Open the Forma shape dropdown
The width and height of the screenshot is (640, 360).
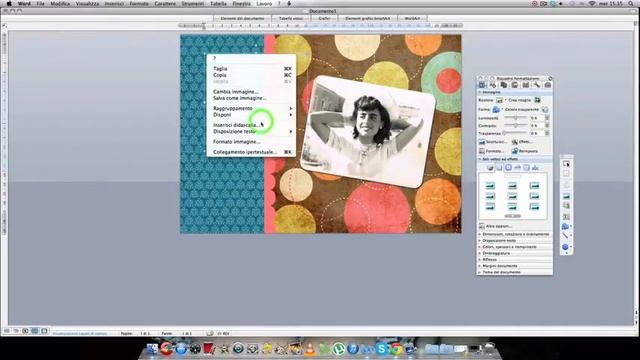(x=497, y=109)
